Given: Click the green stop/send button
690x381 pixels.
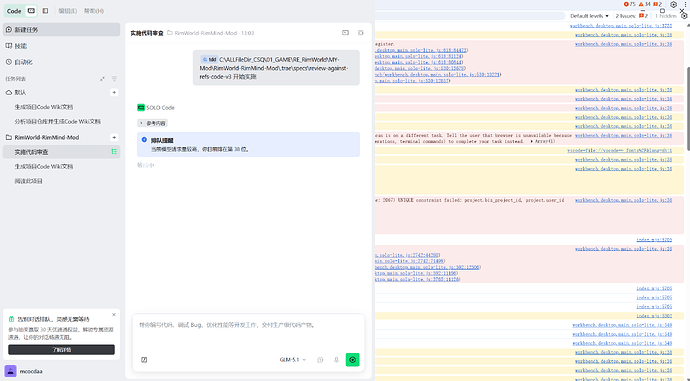Looking at the screenshot, I should click(x=352, y=360).
